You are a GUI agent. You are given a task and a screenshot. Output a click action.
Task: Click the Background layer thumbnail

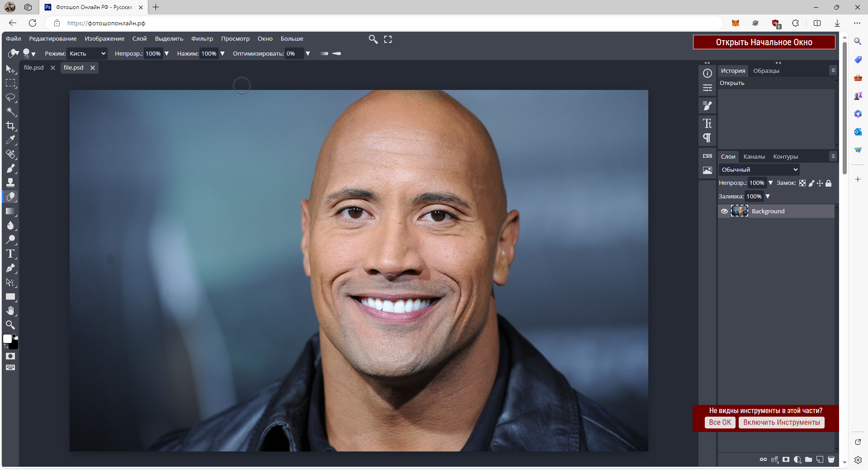[x=739, y=211]
